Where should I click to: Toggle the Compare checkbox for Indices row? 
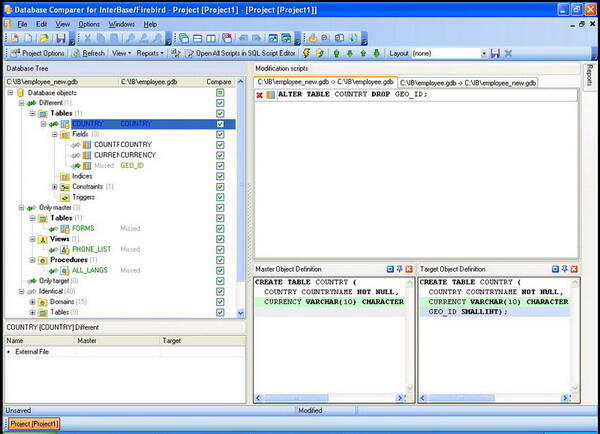point(220,176)
